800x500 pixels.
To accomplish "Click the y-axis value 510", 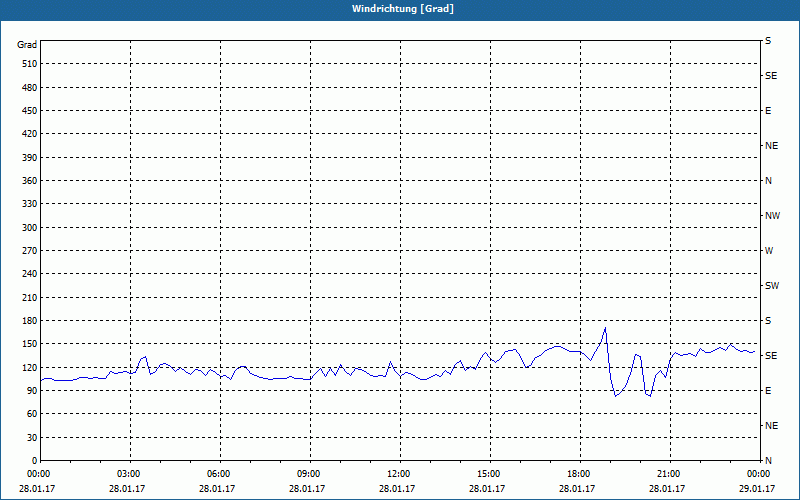I will [x=31, y=64].
